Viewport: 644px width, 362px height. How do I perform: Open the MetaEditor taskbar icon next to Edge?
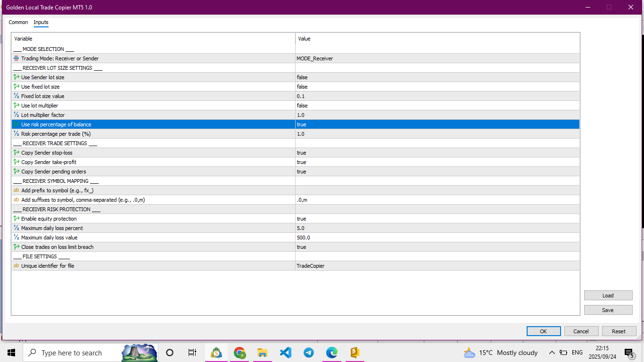click(355, 353)
